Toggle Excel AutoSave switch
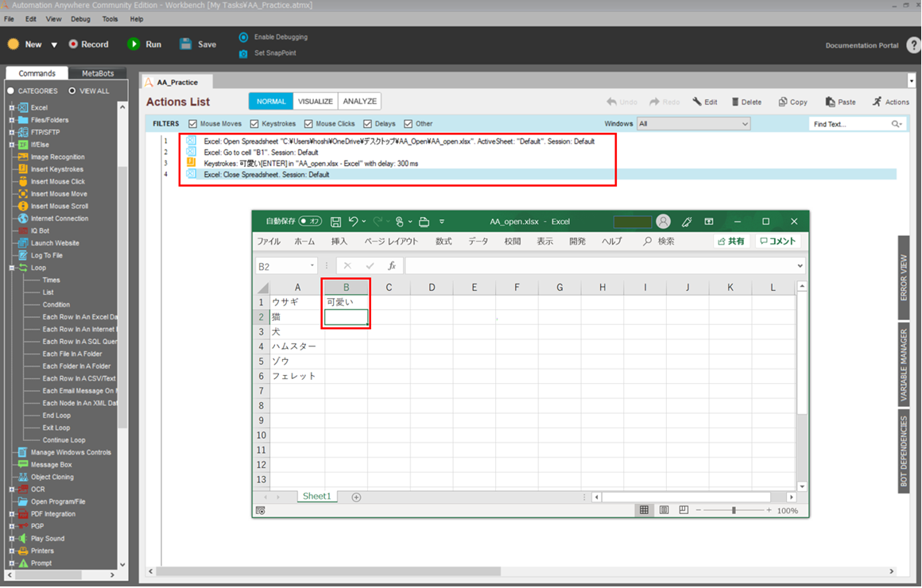 310,222
